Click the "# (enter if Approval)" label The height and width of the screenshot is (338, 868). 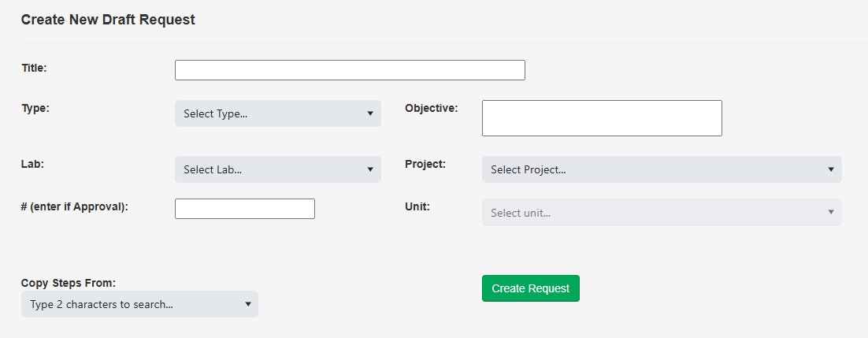(75, 206)
